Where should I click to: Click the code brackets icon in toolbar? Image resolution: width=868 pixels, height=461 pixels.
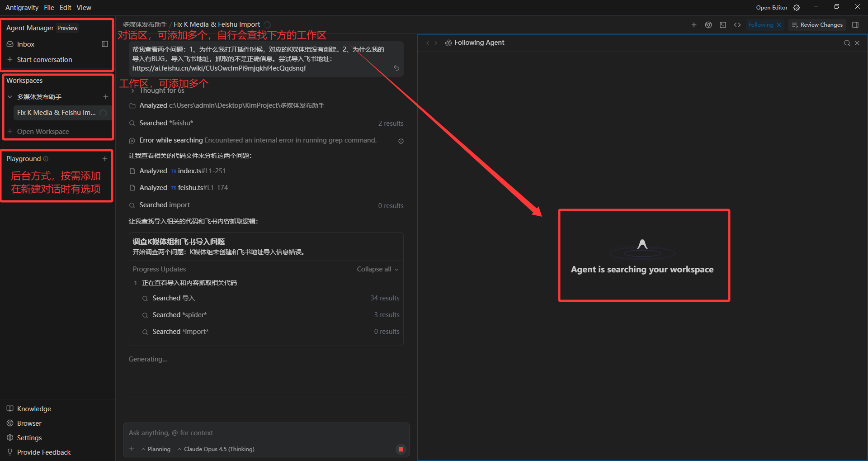point(737,25)
